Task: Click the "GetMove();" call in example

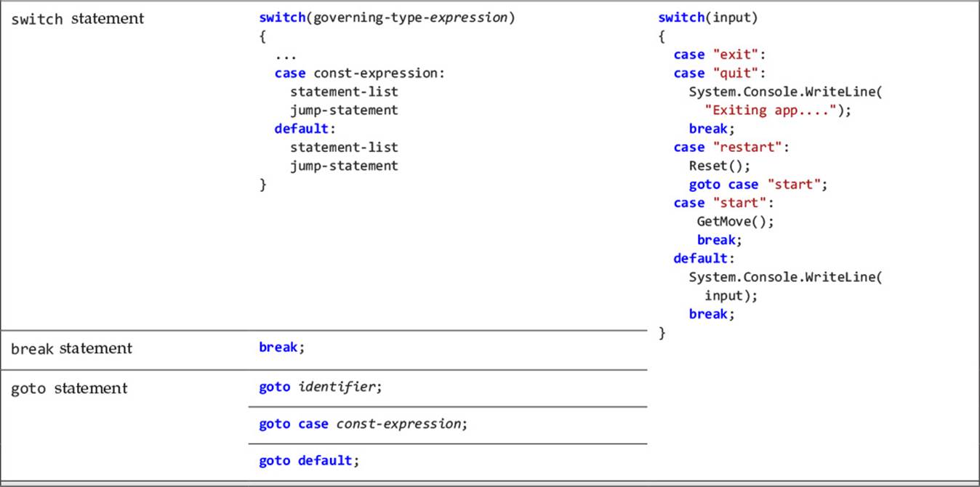Action: [736, 222]
